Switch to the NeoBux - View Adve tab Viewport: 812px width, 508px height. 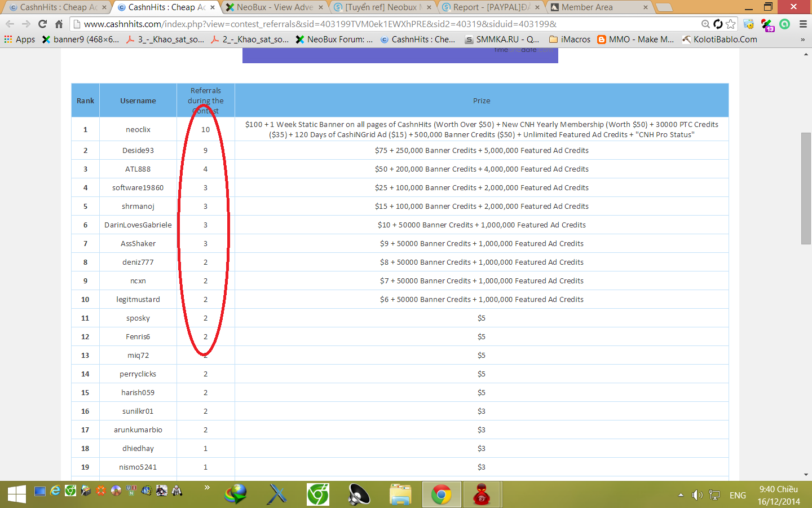(275, 7)
